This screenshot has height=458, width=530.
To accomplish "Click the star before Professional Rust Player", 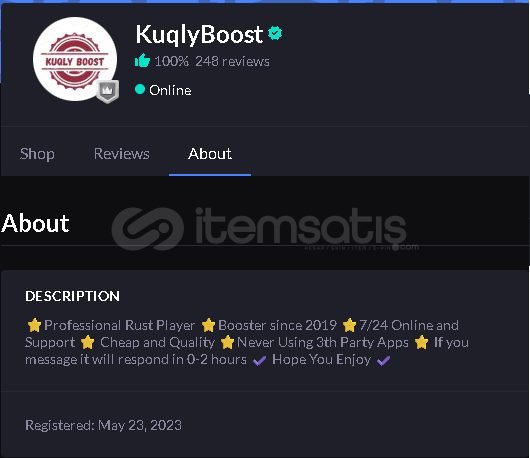I will point(34,325).
